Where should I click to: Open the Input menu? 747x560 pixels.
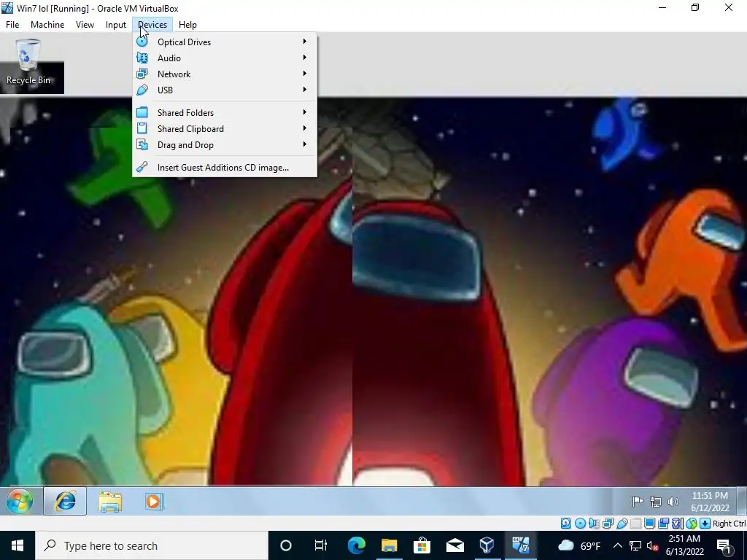pos(116,25)
